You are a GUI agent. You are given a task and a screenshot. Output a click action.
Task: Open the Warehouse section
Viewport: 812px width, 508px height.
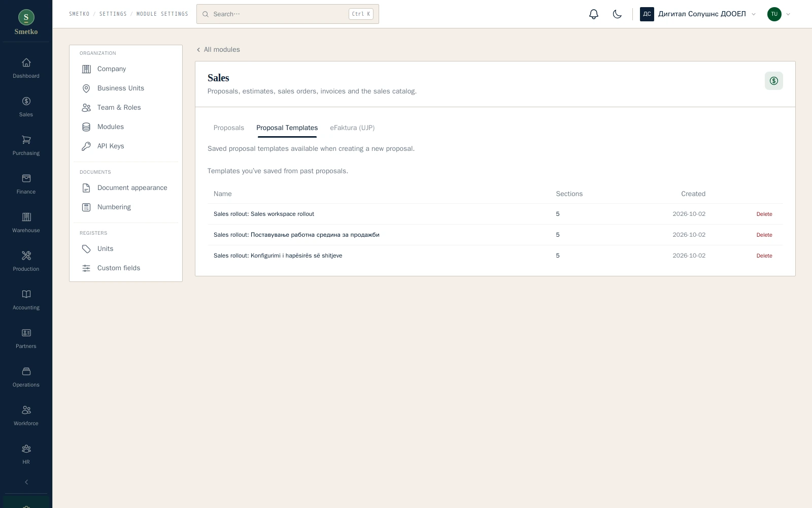[x=26, y=223]
